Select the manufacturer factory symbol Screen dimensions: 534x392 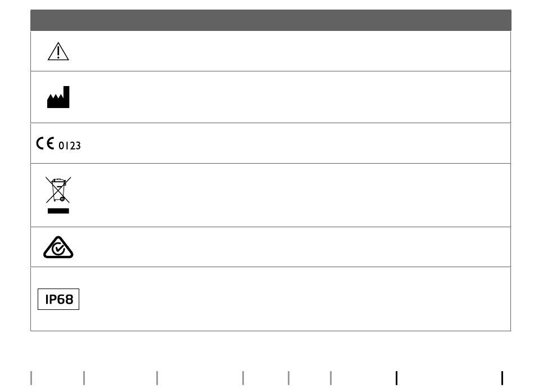58,97
